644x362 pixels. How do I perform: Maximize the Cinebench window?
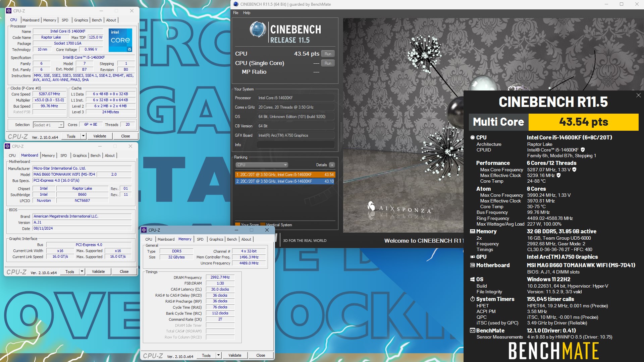[x=622, y=4]
